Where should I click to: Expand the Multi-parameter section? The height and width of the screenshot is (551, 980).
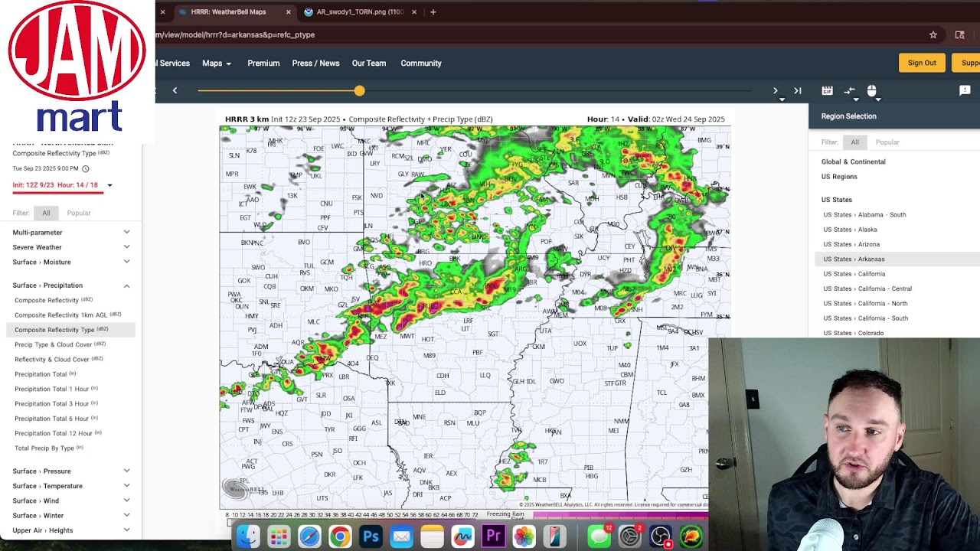coord(71,233)
